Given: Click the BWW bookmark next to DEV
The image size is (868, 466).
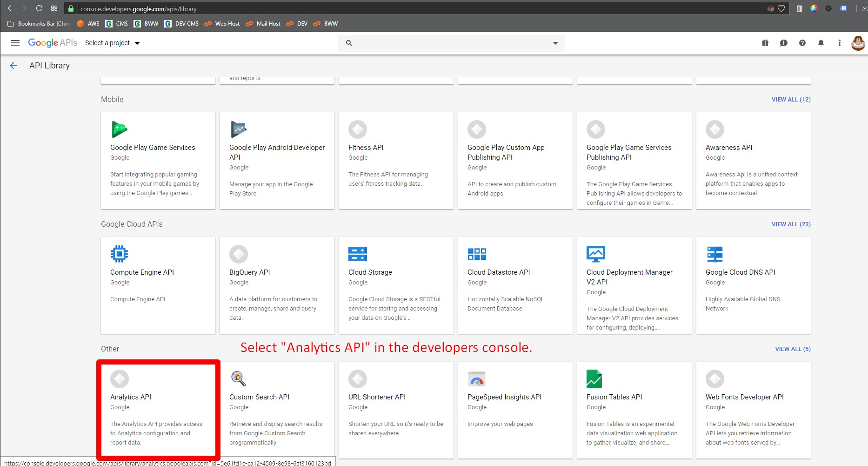Looking at the screenshot, I should [326, 24].
